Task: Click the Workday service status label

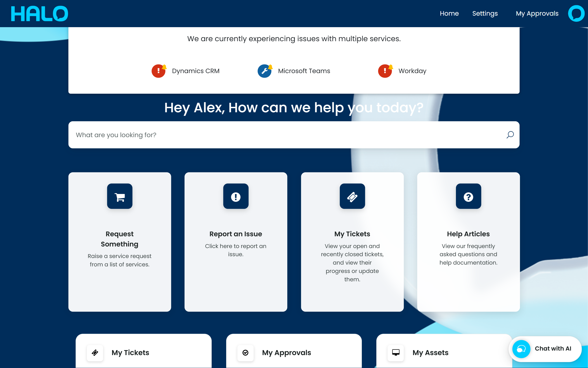Action: click(x=413, y=71)
